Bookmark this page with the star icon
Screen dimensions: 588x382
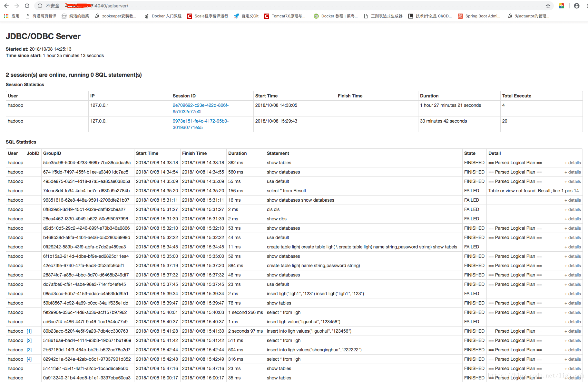pos(548,6)
